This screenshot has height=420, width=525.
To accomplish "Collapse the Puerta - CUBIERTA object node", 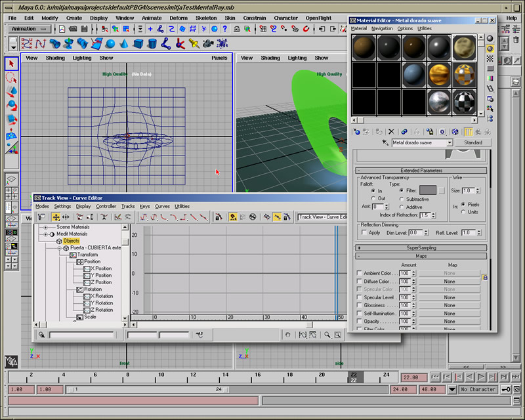I will (60, 248).
